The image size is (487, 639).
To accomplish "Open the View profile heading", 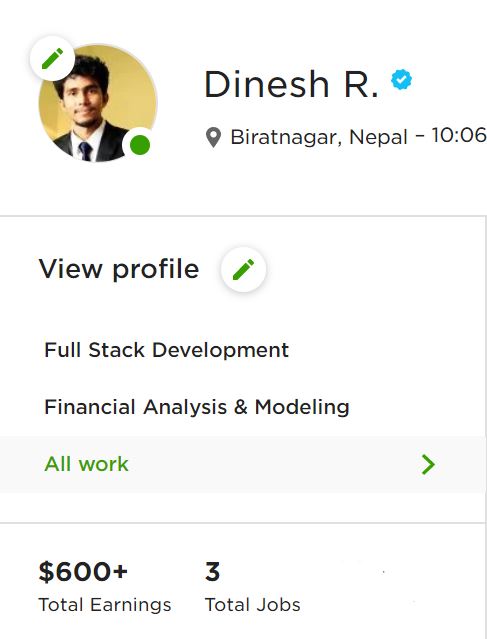I will 119,269.
